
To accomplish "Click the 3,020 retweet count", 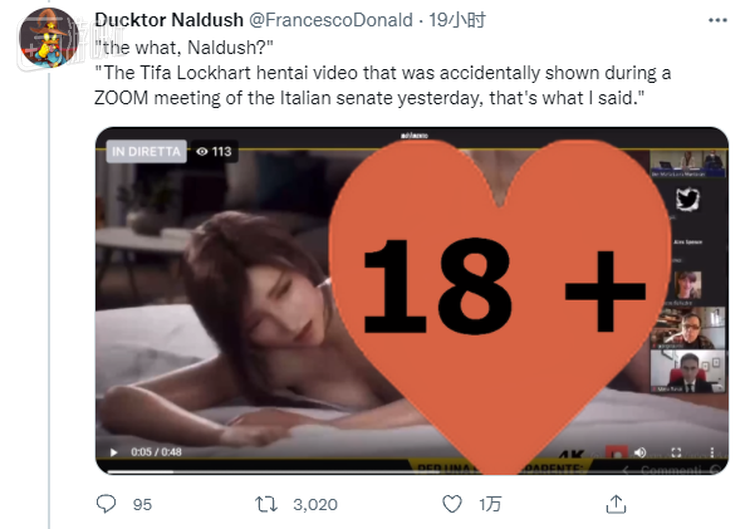I will [x=316, y=504].
